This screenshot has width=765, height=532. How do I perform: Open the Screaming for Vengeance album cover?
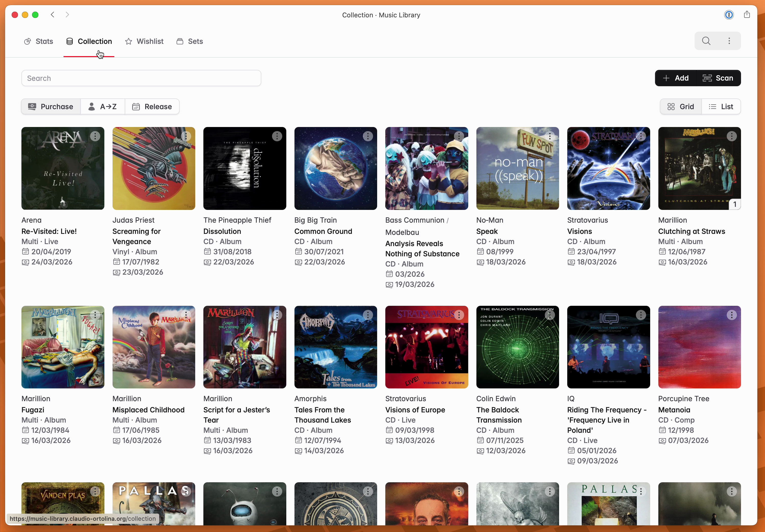[154, 169]
